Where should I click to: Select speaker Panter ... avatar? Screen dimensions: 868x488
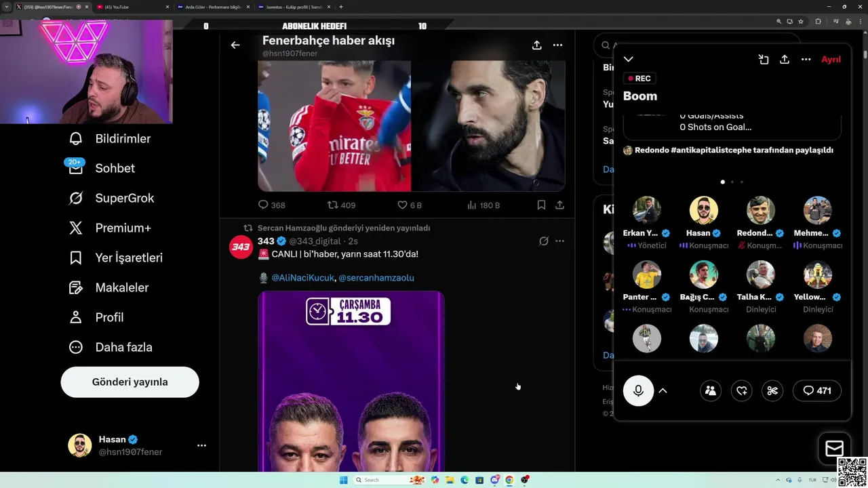[647, 274]
